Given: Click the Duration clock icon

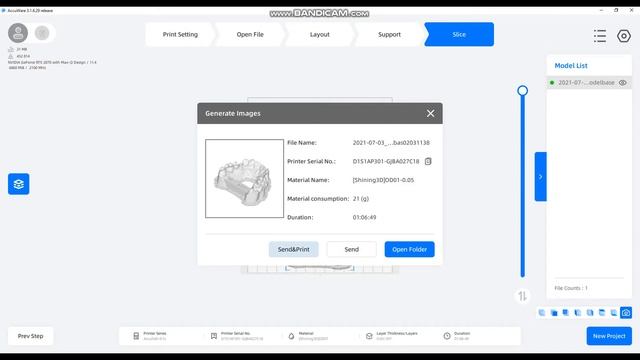Looking at the screenshot, I should pos(447,336).
